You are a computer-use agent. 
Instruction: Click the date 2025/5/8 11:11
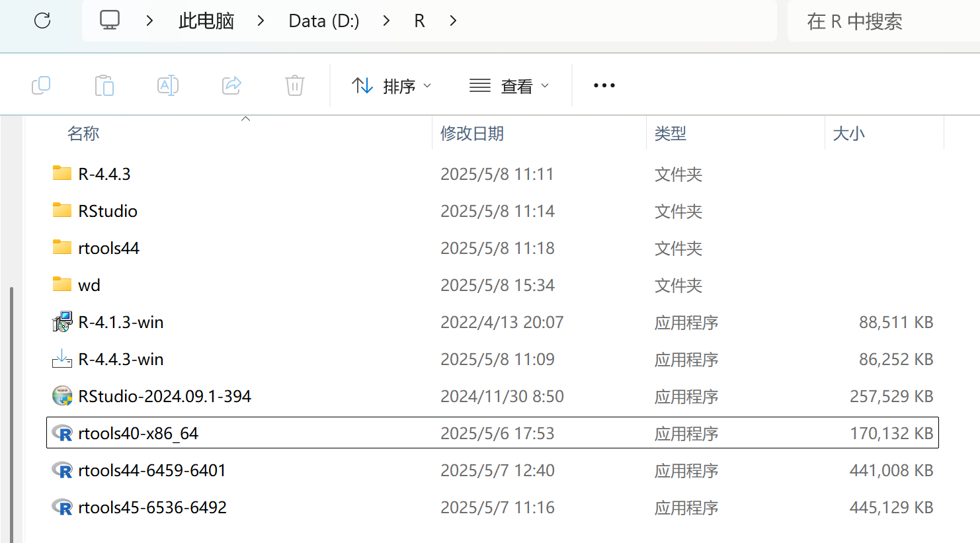pos(497,174)
